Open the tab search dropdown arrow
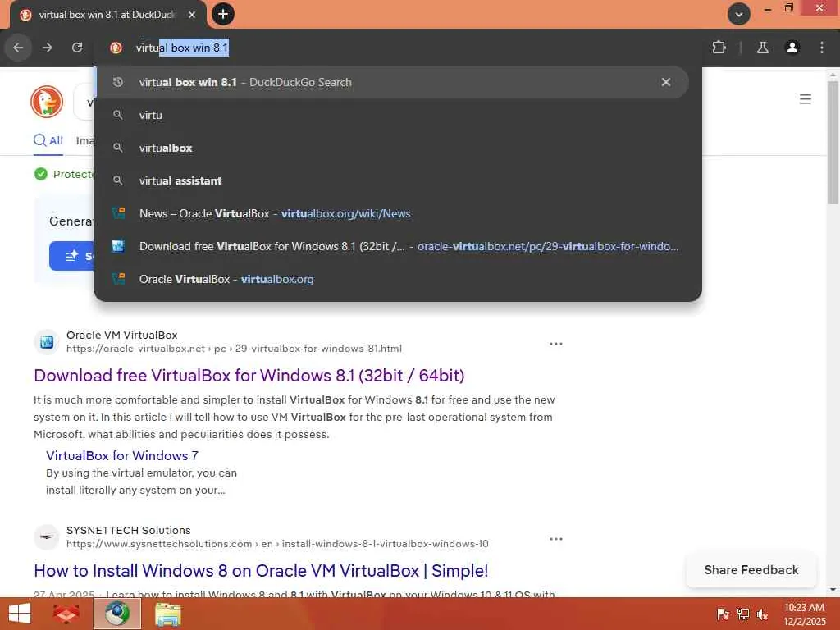 click(x=739, y=14)
